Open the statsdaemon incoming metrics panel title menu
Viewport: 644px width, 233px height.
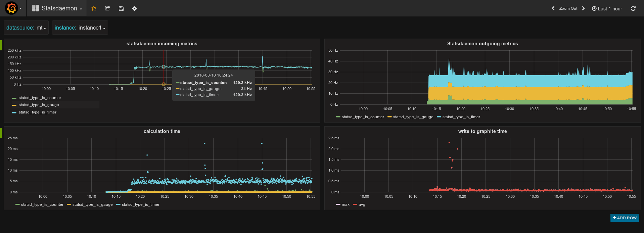162,44
